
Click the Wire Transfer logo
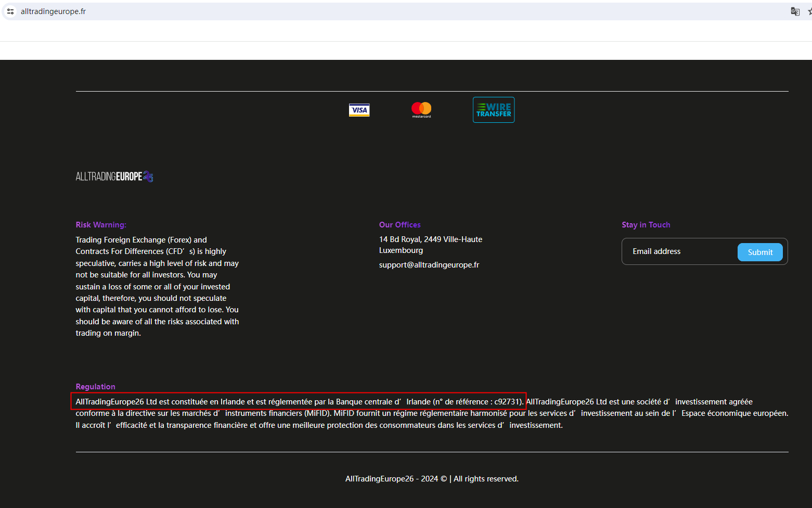click(494, 110)
